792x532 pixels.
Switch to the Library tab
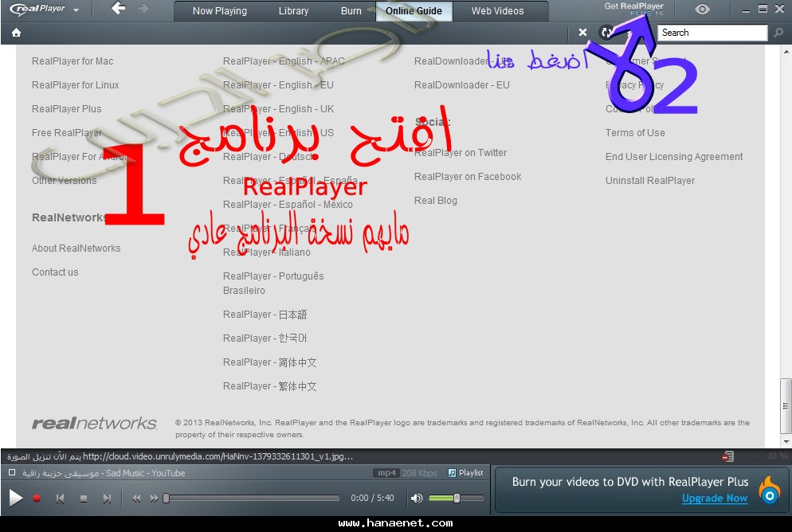click(x=292, y=10)
